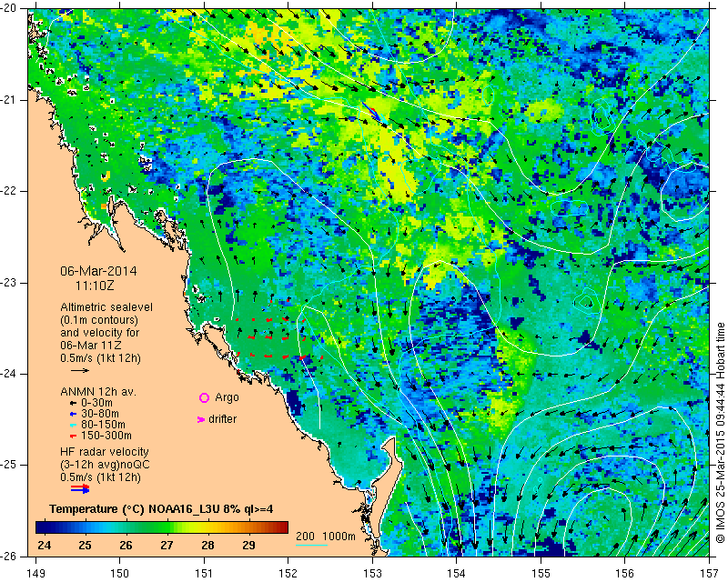Click the -25 latitude axis label
Image resolution: width=728 pixels, height=582 pixels.
coord(9,465)
